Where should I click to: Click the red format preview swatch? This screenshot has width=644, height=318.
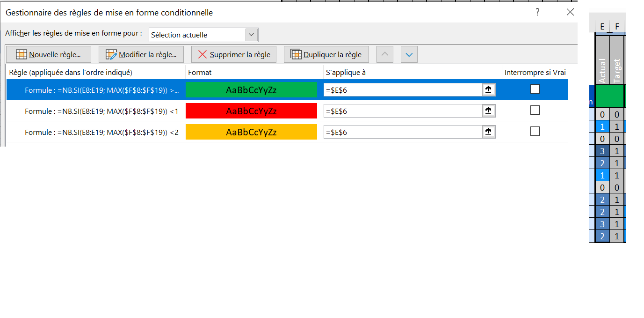(x=251, y=111)
